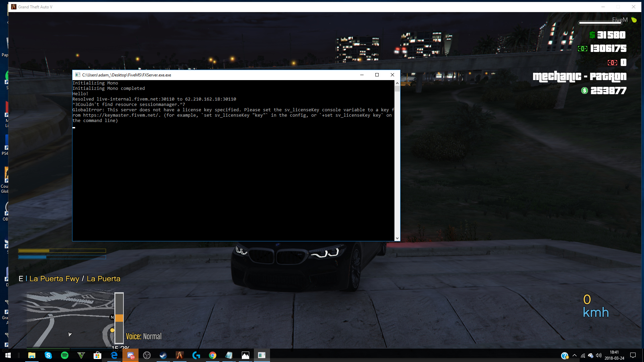Viewport: 644px width, 362px height.
Task: Click the OneDrive sync tray icon
Action: [x=591, y=356]
